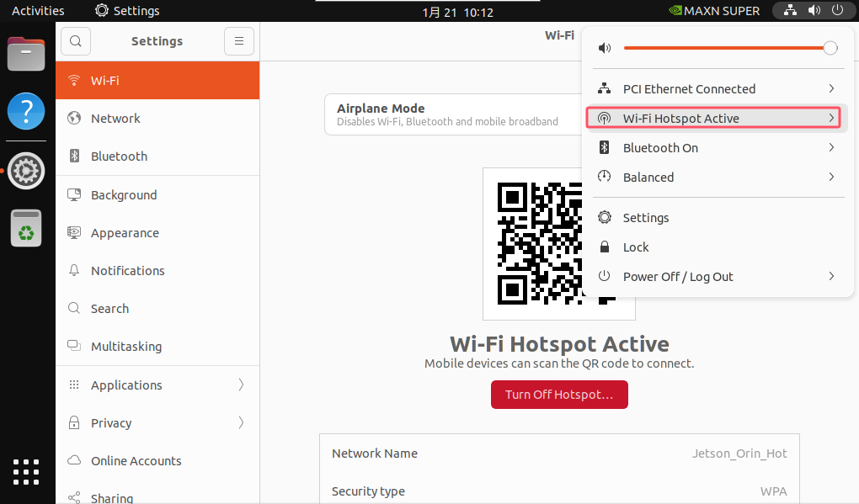Open Online Accounts settings
The height and width of the screenshot is (504, 859).
[x=157, y=461]
